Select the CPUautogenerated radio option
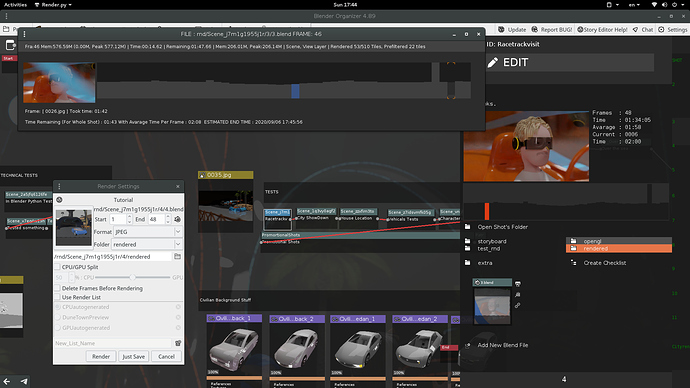Screen dimensions: 690x388 click(x=57, y=307)
